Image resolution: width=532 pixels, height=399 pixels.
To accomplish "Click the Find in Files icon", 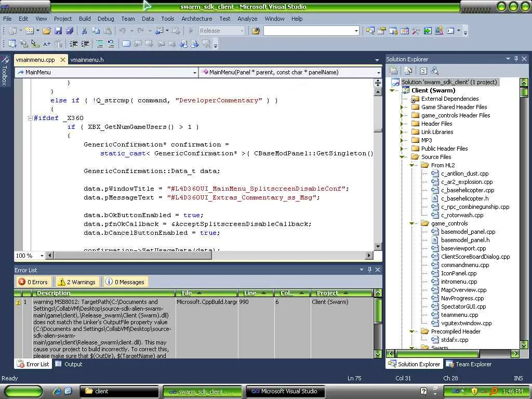I will point(256,31).
